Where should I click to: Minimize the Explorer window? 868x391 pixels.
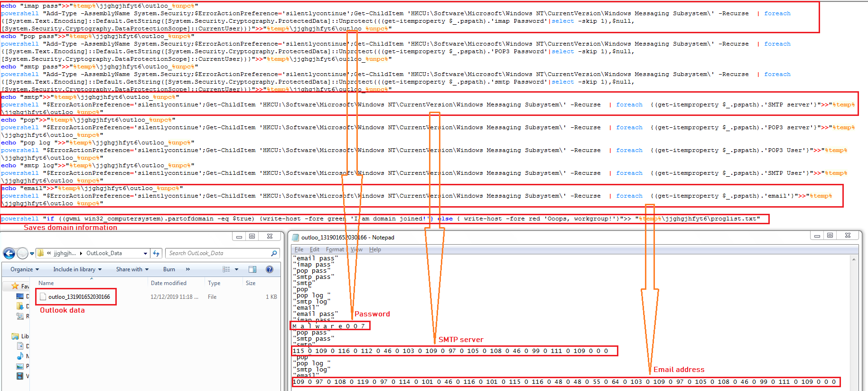coord(239,236)
